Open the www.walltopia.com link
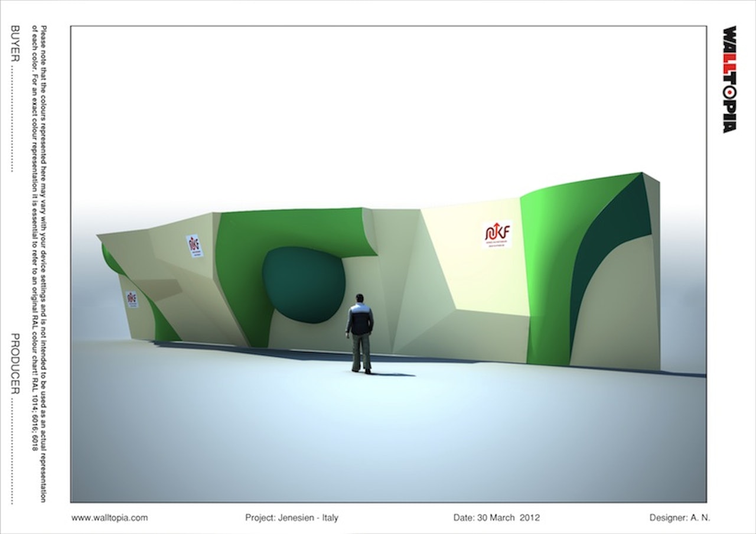Image resolution: width=756 pixels, height=534 pixels. click(x=110, y=518)
